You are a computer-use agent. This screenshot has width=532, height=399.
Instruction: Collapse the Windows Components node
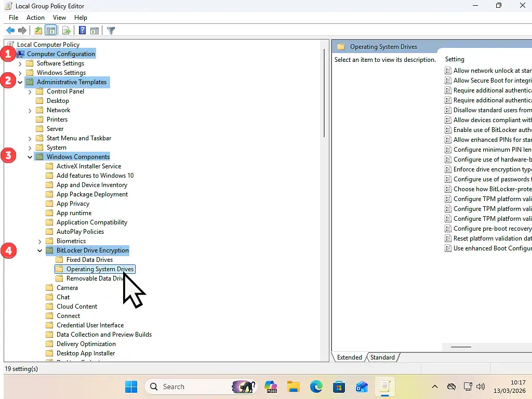click(x=30, y=156)
